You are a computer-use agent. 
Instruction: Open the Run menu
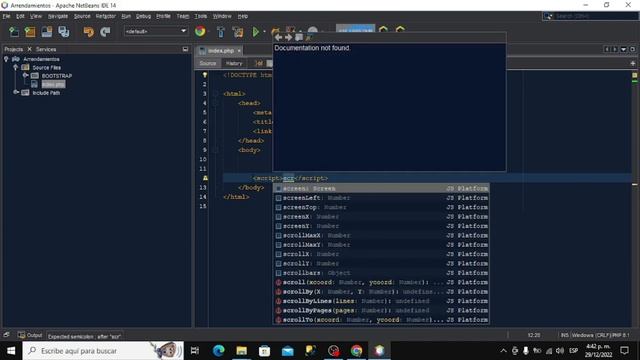(126, 16)
